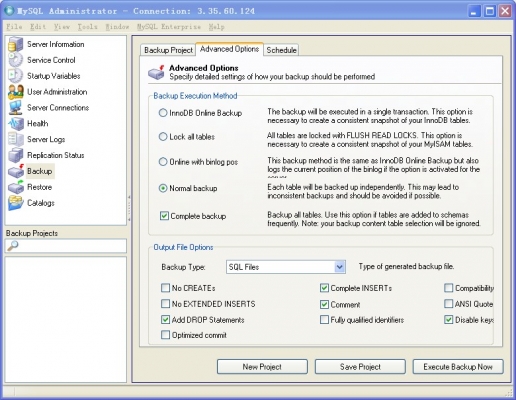The width and height of the screenshot is (516, 400).
Task: Select InnoDB Online Backup radio button
Action: 163,113
